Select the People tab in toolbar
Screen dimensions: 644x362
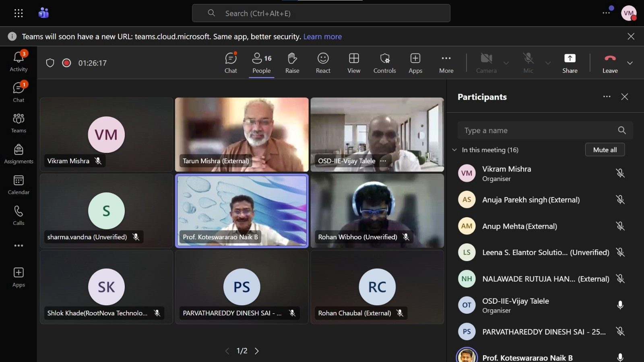(x=262, y=63)
